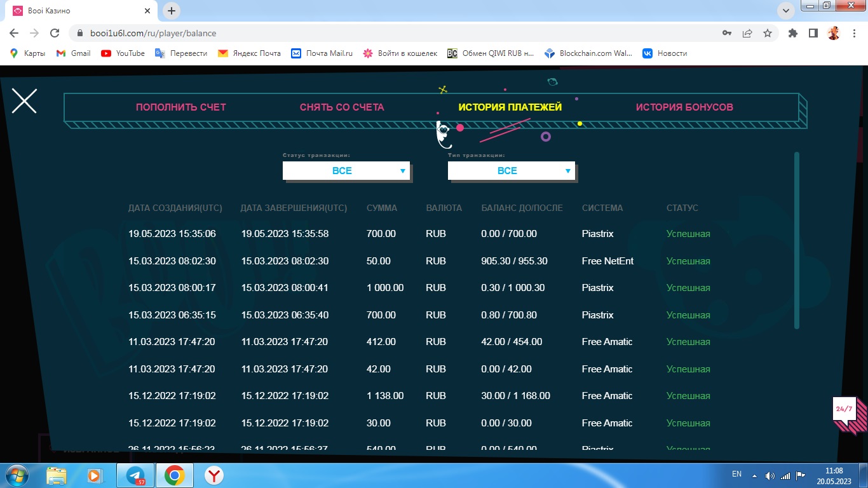
Task: Click the balance 0.00 / 30.00 cell
Action: (x=506, y=423)
